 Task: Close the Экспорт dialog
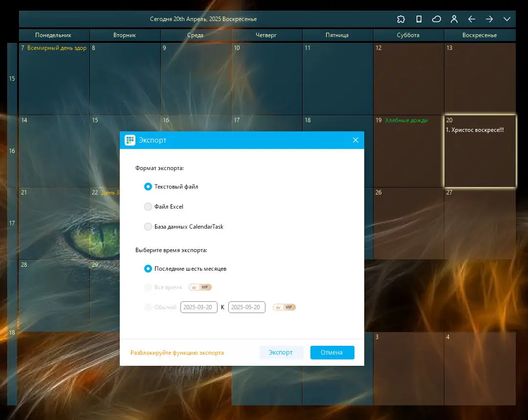coord(355,140)
